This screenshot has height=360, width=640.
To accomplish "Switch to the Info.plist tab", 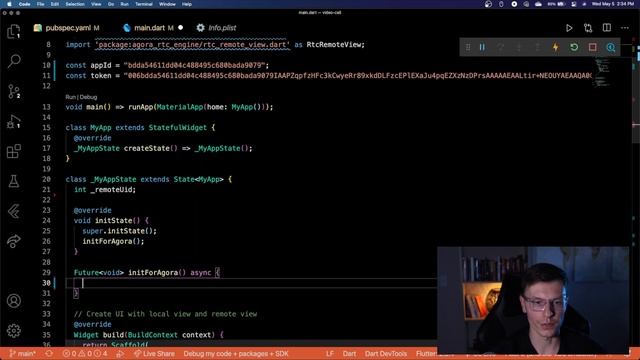I will click(216, 28).
